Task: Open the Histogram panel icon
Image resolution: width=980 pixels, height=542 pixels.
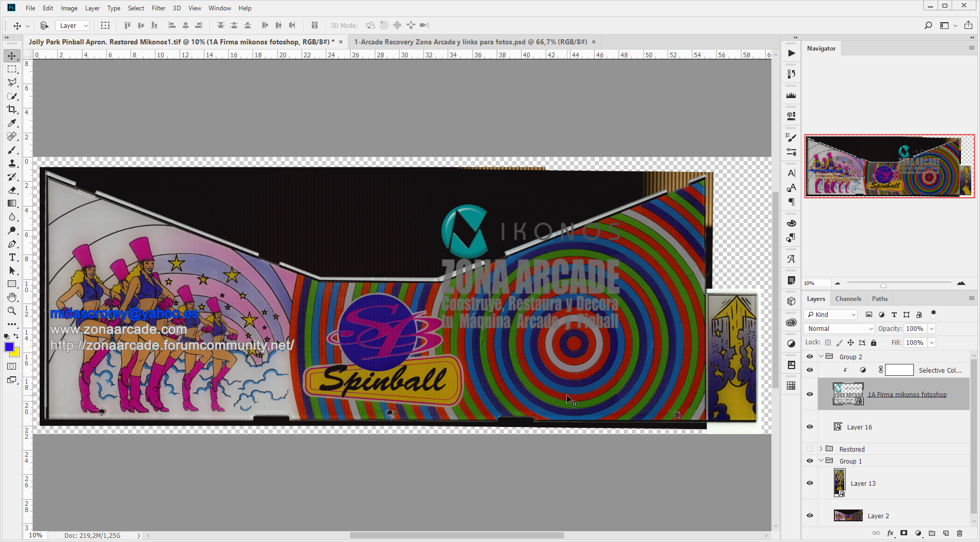Action: pyautogui.click(x=791, y=94)
